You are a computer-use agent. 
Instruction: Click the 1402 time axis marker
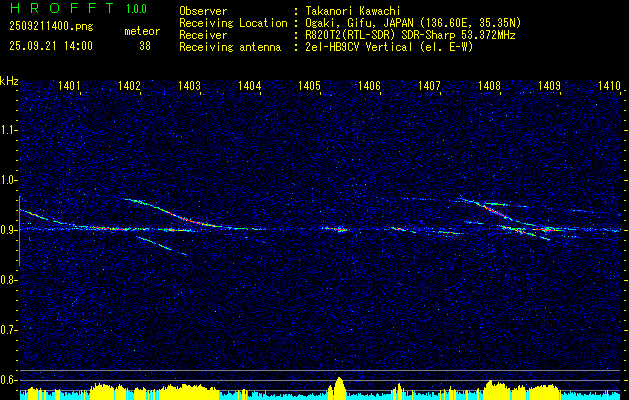[x=129, y=85]
